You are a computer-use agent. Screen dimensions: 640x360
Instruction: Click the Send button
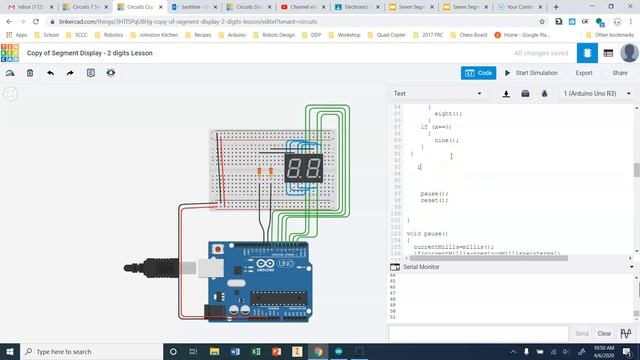(x=582, y=333)
